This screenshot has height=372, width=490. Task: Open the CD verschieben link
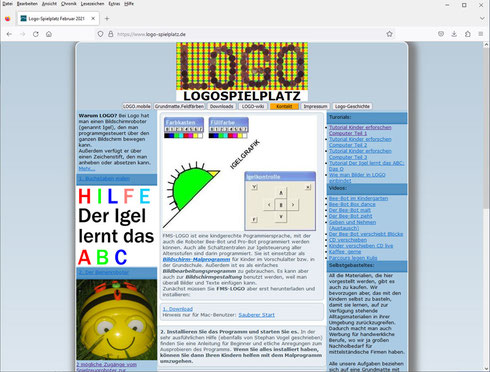tap(348, 240)
